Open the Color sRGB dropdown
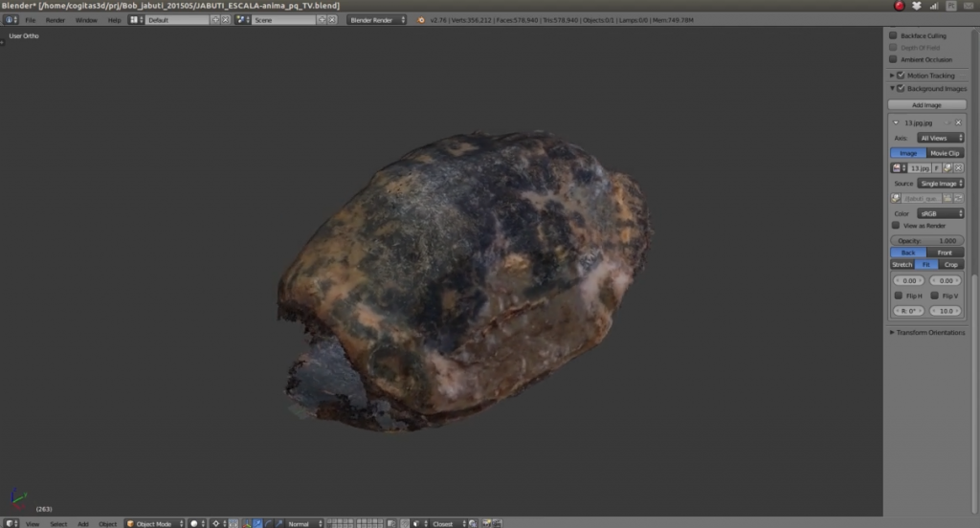980x528 pixels. (x=941, y=213)
